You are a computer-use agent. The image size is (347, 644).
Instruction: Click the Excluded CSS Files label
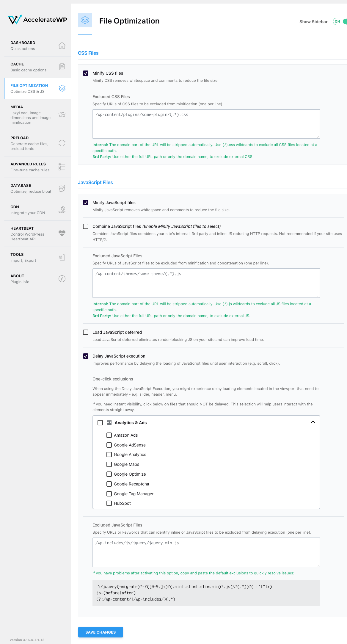coord(111,97)
